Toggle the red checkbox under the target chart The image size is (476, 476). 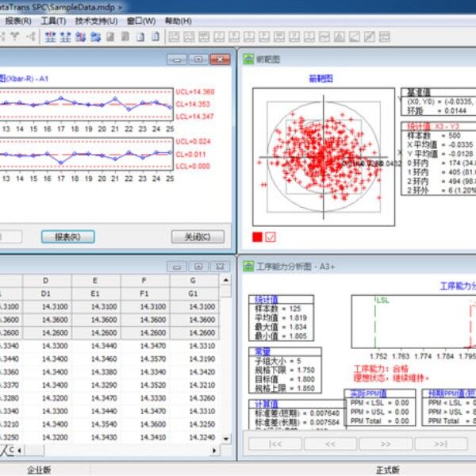pos(271,236)
